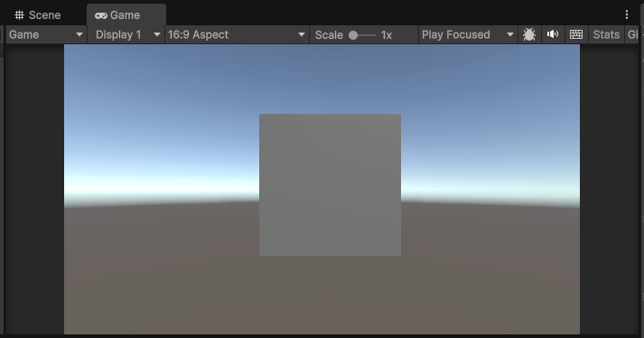Click the gray cube in Game view

(x=330, y=184)
